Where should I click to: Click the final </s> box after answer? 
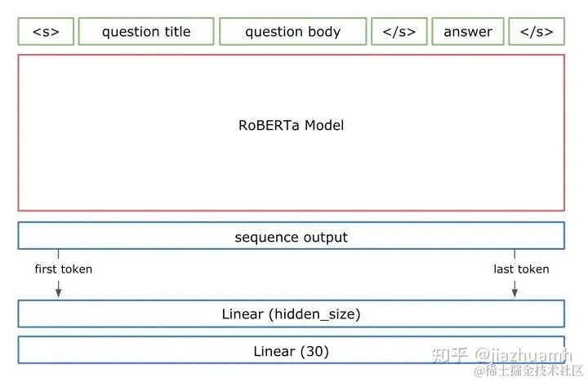click(537, 32)
